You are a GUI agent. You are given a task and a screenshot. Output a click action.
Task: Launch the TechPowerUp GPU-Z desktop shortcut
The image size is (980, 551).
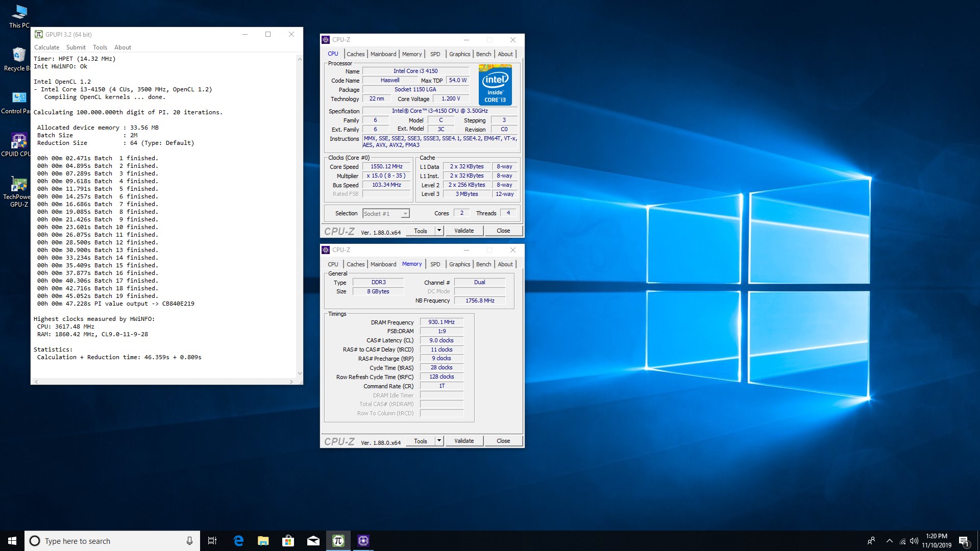click(x=17, y=191)
